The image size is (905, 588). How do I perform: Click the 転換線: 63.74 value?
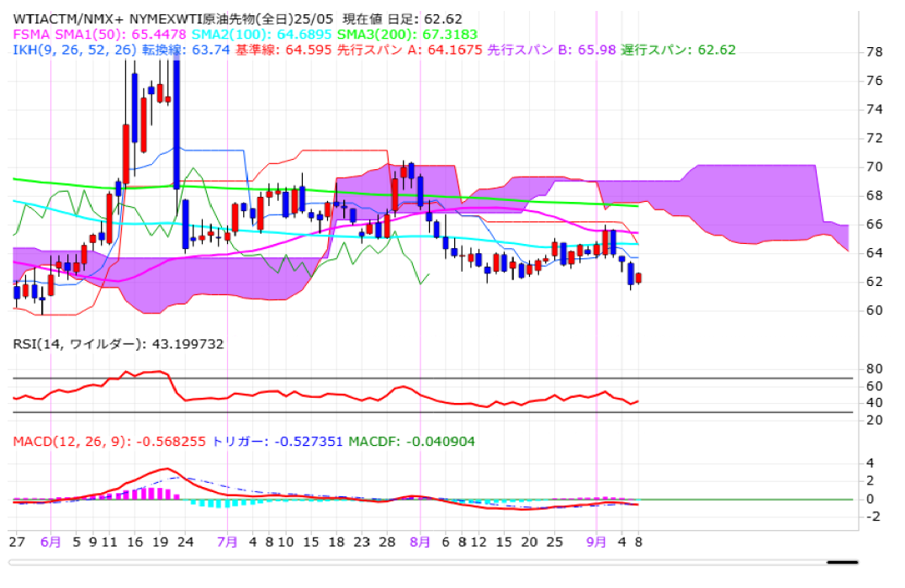tap(186, 50)
